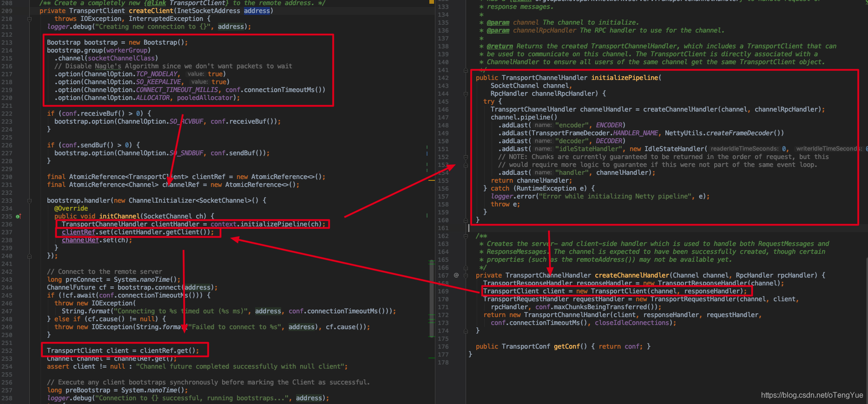This screenshot has height=404, width=868.
Task: Click the SO_KEEPALIVE constant
Action: click(x=158, y=82)
